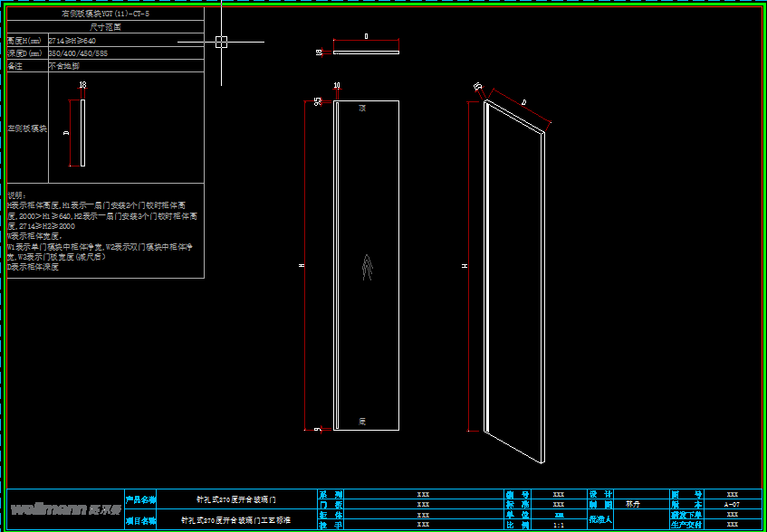
Task: Select the 10 dimension above front panel
Action: point(337,86)
